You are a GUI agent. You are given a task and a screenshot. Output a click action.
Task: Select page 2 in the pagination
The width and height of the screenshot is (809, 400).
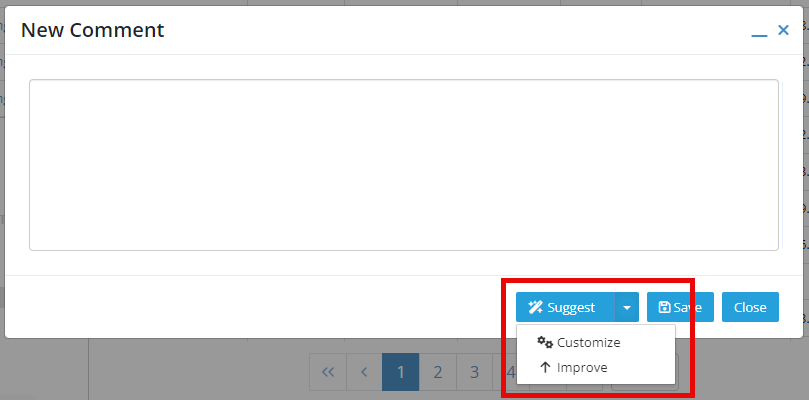438,372
